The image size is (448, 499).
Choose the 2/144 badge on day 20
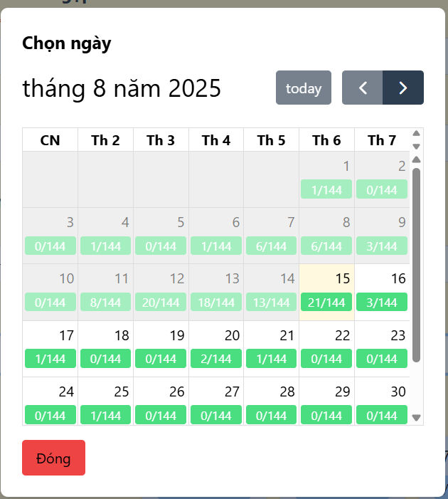click(216, 358)
